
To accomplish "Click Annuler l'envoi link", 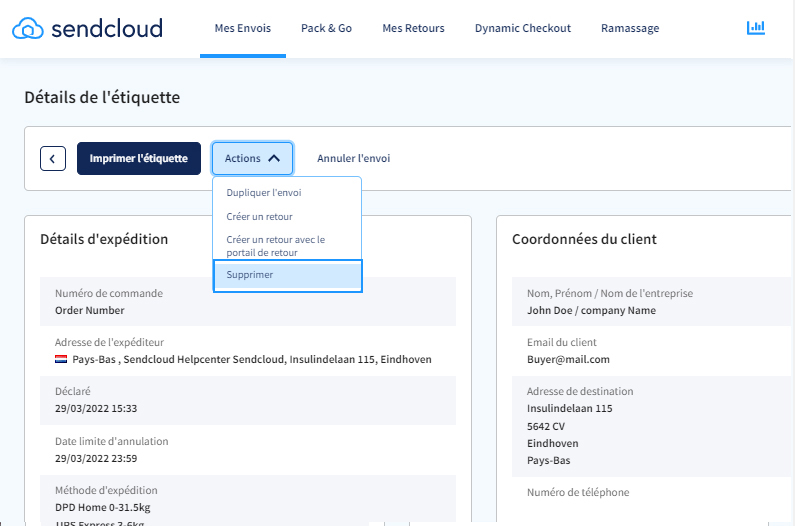I will click(353, 158).
